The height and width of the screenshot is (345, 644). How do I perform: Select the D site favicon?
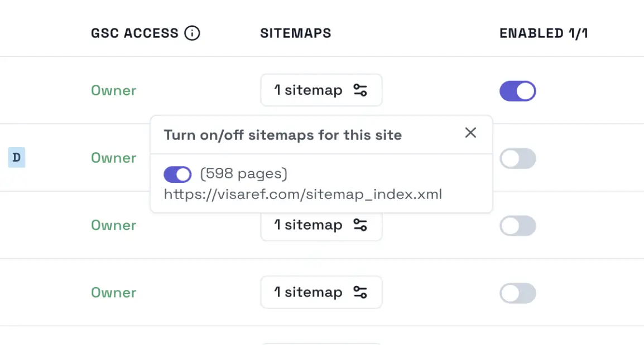[16, 158]
